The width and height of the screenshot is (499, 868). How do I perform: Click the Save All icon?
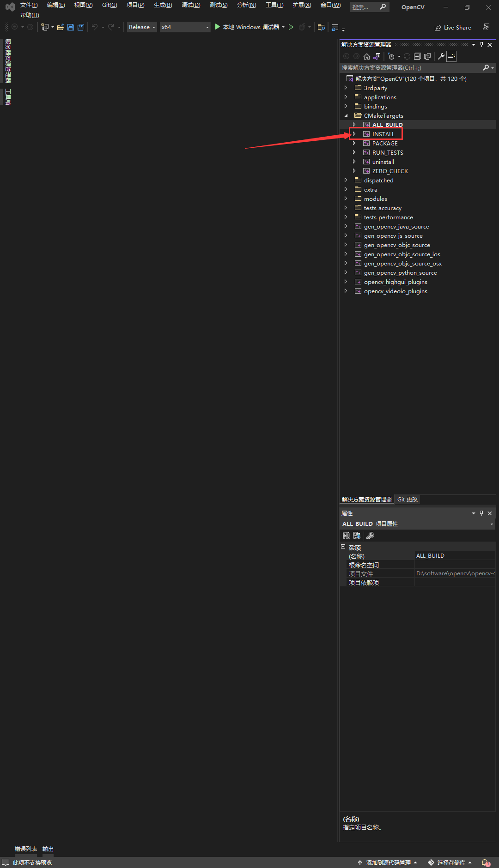[81, 27]
